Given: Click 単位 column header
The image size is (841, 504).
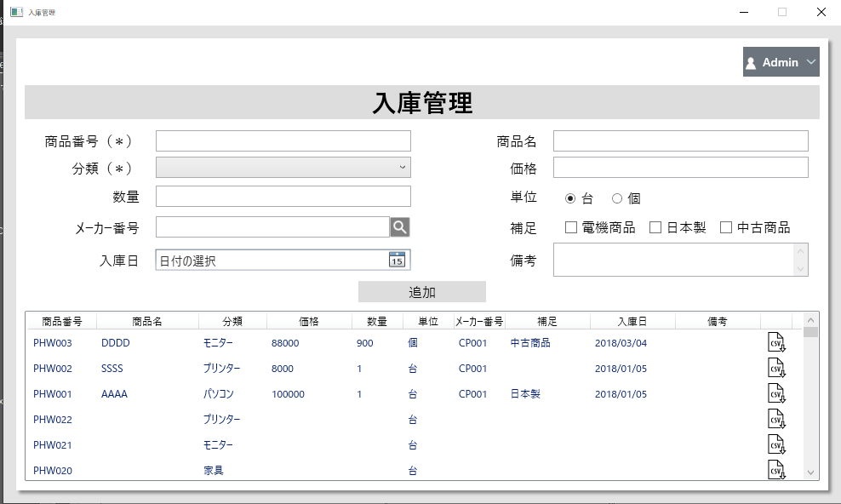Looking at the screenshot, I should point(428,321).
